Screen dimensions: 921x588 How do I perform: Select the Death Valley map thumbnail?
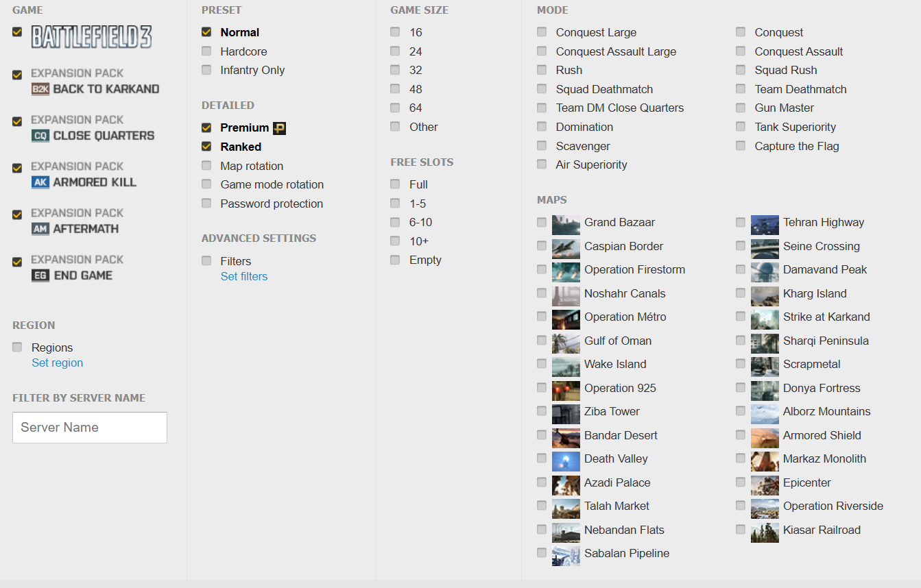[x=566, y=462]
